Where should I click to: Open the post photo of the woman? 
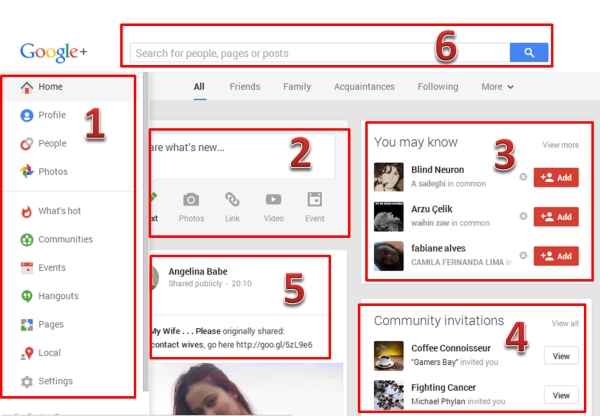coord(247,388)
